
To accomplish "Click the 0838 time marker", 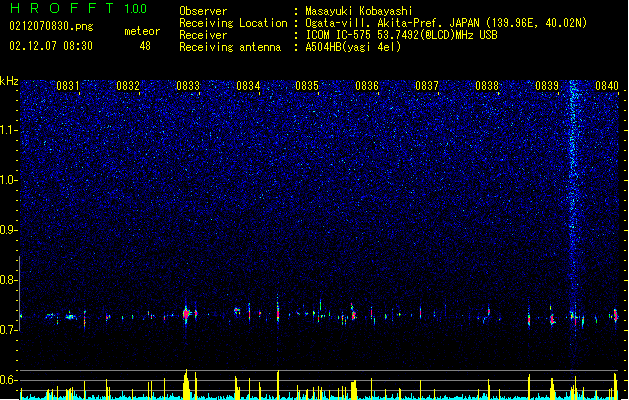I will (487, 86).
